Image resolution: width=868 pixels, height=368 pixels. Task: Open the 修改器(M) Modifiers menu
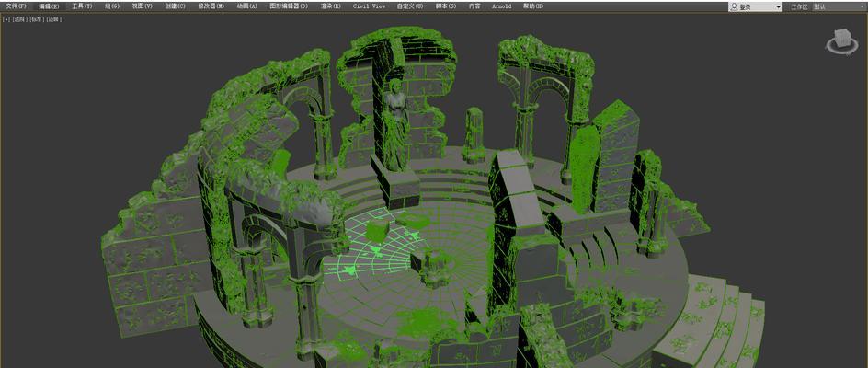pos(211,6)
